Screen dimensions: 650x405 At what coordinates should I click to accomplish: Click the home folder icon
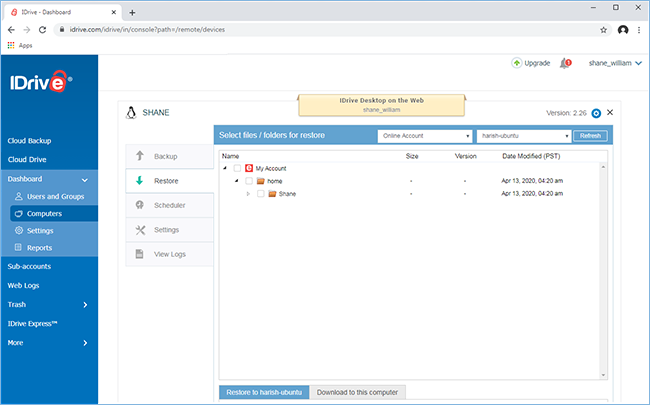click(x=260, y=181)
